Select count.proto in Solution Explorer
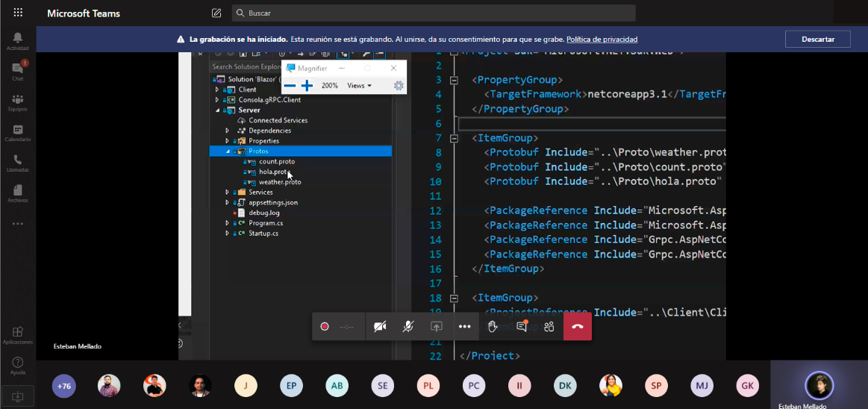 pyautogui.click(x=277, y=162)
